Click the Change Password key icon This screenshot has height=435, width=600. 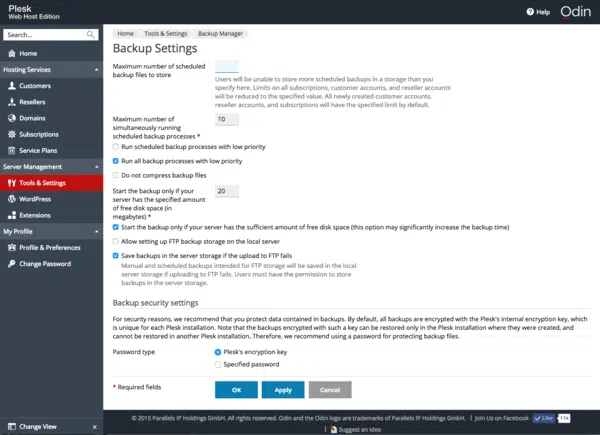pyautogui.click(x=12, y=264)
